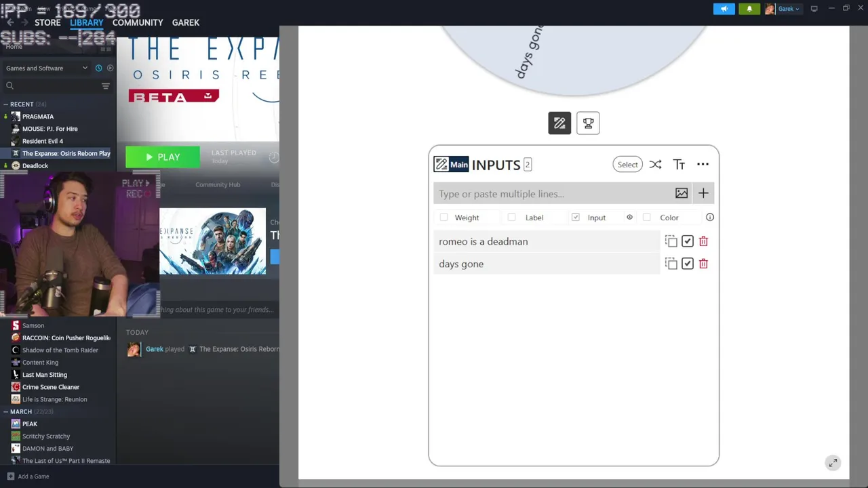
Task: Select Scritchy Scratchy in library
Action: click(46, 436)
